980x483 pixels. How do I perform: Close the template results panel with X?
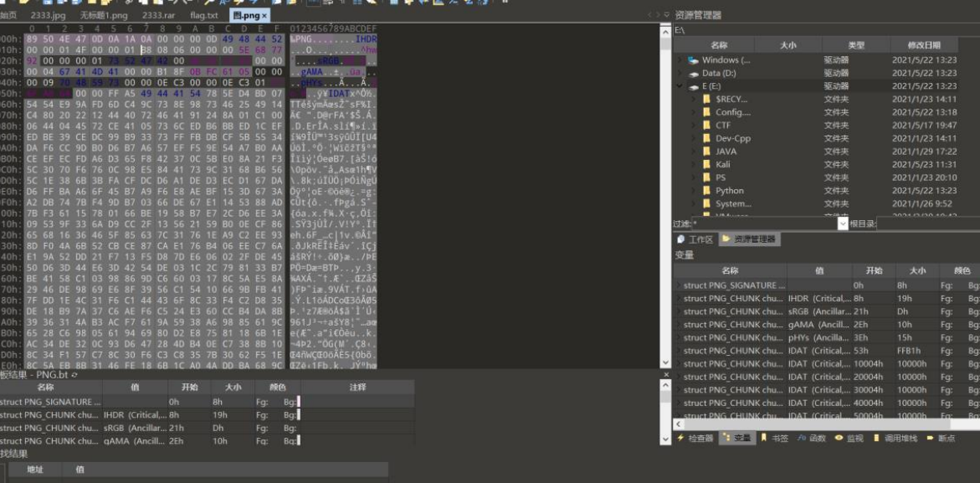click(666, 374)
